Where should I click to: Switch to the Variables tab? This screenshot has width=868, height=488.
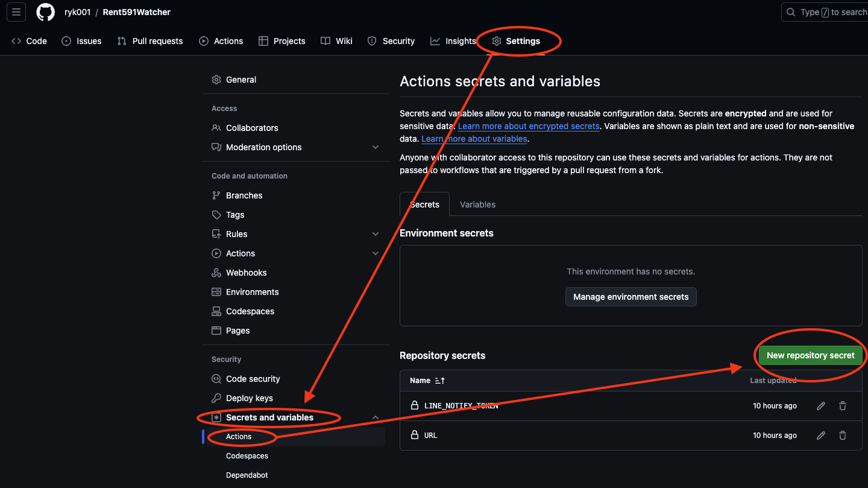[x=477, y=204]
